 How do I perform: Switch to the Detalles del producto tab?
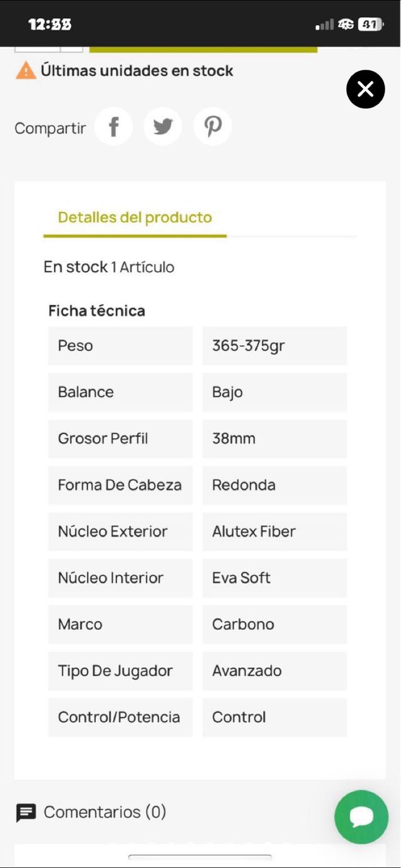click(135, 218)
